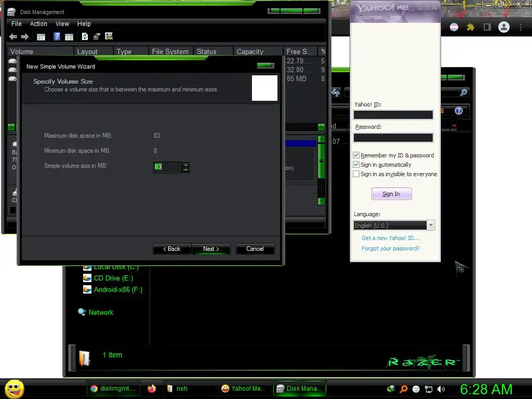Enable Sign in as invisible to everyone
This screenshot has height=399, width=532.
356,174
